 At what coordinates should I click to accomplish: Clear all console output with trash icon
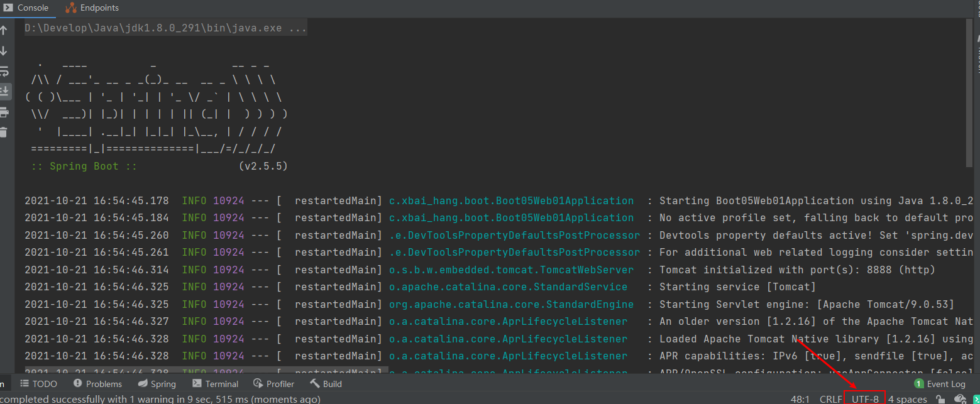pyautogui.click(x=4, y=132)
